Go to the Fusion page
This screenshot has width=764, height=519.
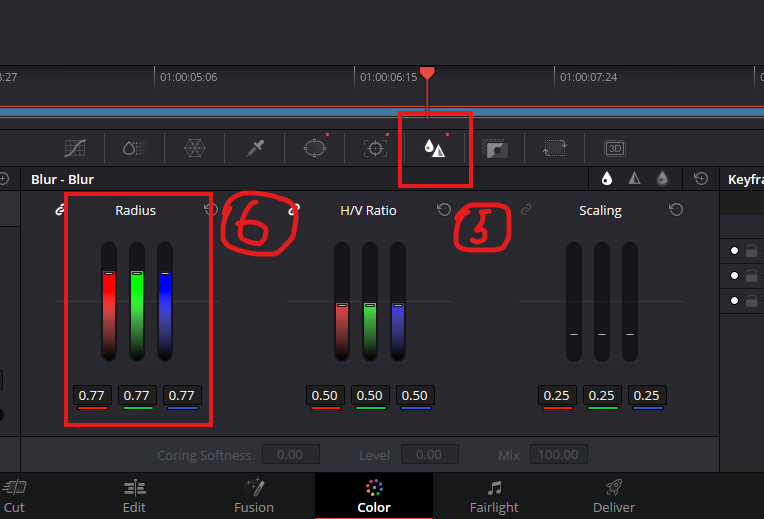click(x=254, y=496)
